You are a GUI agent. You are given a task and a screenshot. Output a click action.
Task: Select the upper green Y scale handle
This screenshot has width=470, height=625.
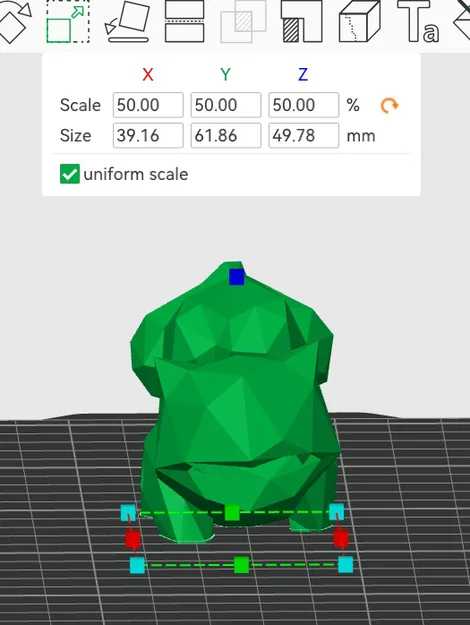[232, 513]
